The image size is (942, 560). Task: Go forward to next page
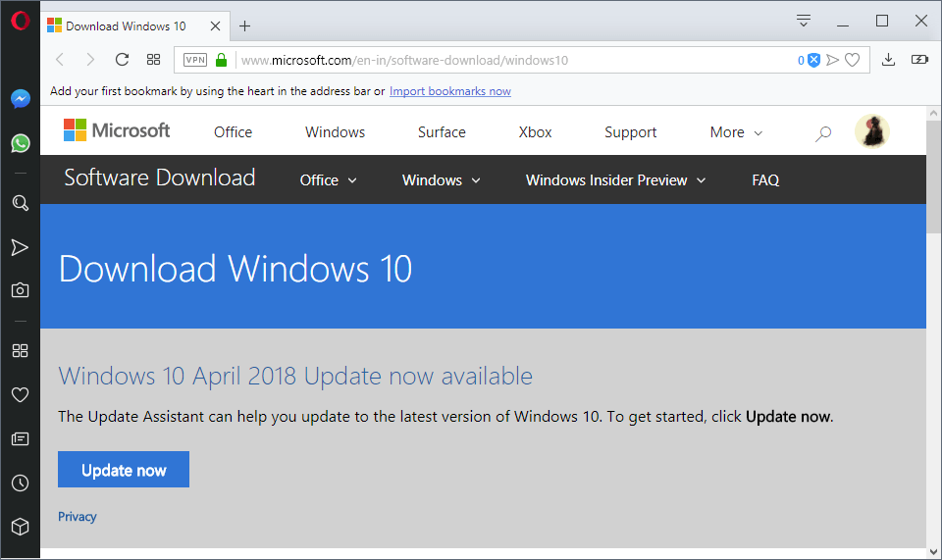point(90,60)
